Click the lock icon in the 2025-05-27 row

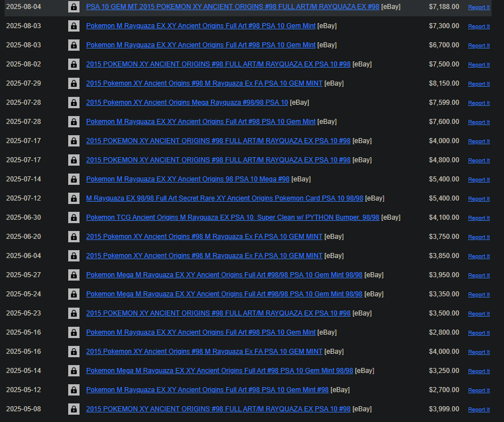[x=74, y=275]
